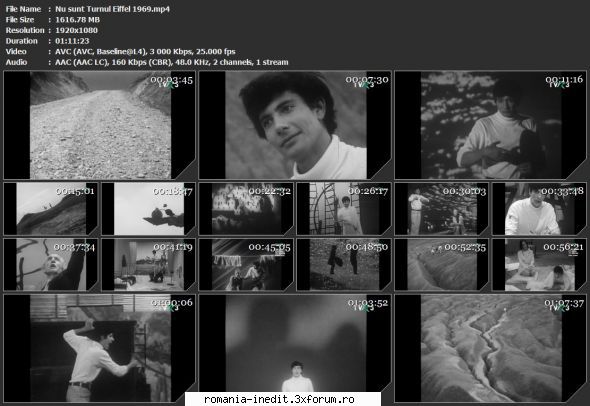View the thumbnail timestamped 00:56:21

540,265
